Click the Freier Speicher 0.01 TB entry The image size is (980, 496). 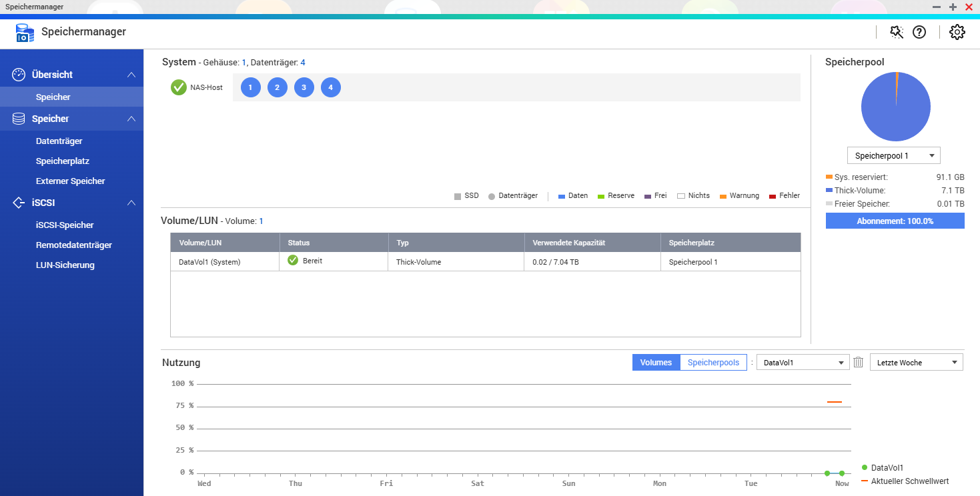pos(895,204)
